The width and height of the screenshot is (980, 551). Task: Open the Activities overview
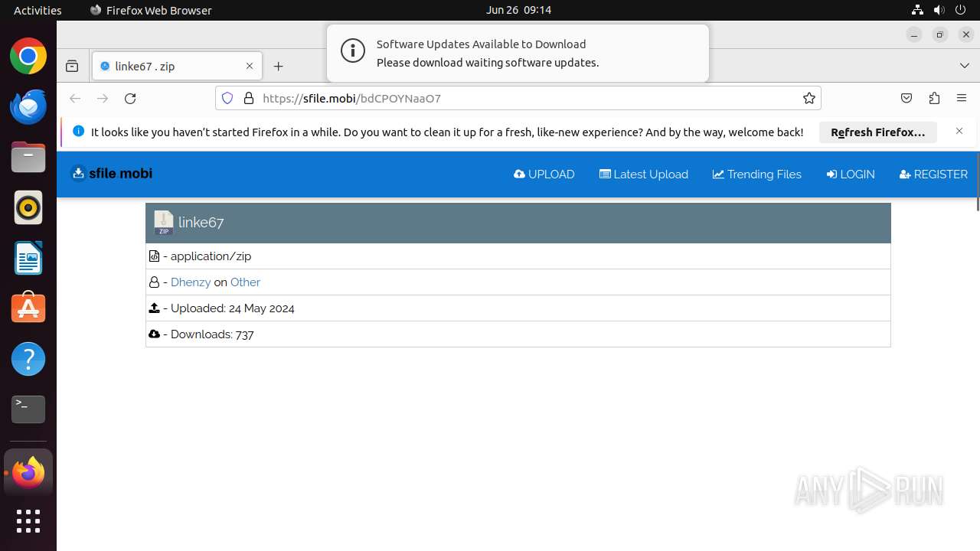pos(38,10)
